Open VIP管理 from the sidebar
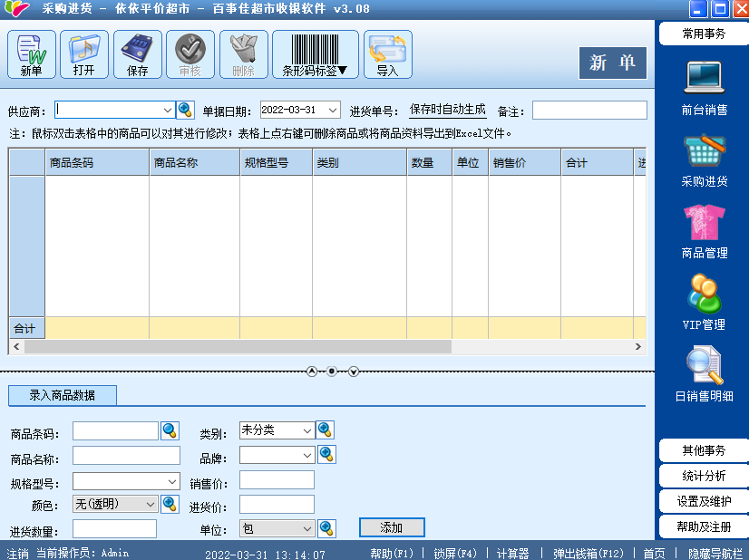Viewport: 749px width, 560px height. coord(705,302)
